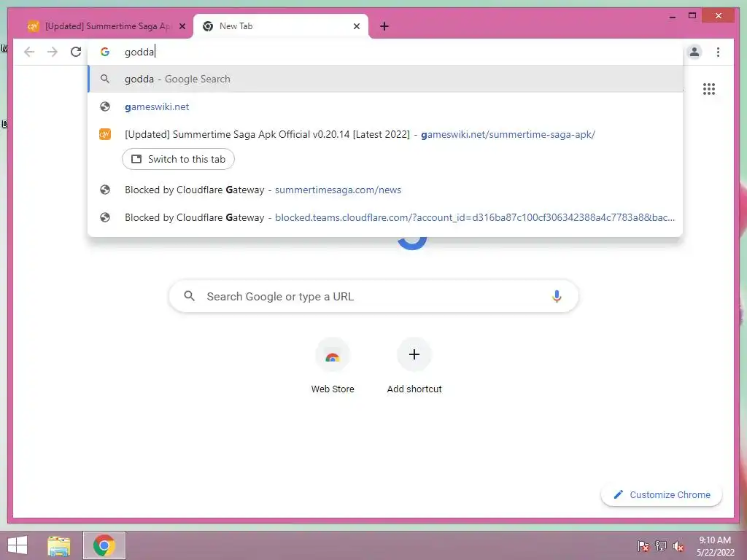Focus the Search Google or type a URL box
Image resolution: width=747 pixels, height=560 pixels.
[x=373, y=297]
